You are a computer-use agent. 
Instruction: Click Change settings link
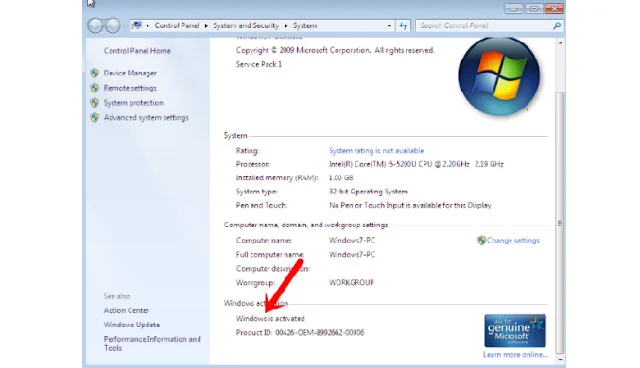[513, 240]
